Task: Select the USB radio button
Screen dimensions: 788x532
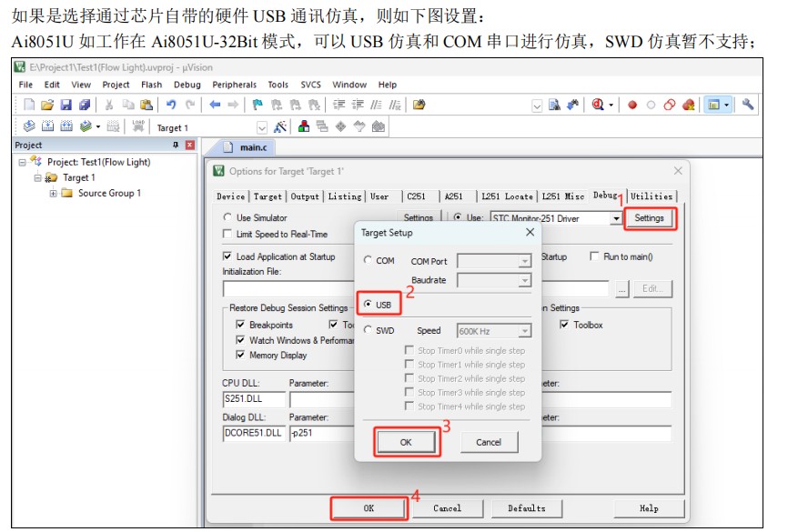Action: point(368,305)
